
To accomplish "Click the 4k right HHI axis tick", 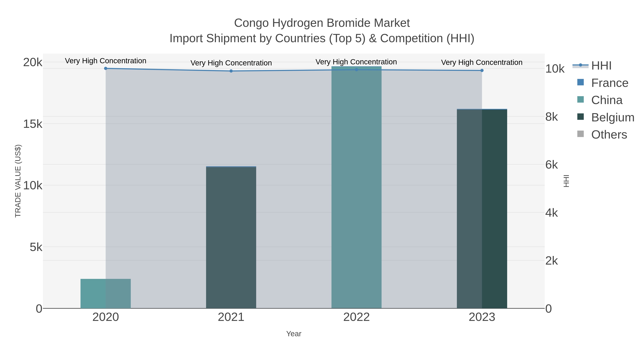I will (552, 213).
